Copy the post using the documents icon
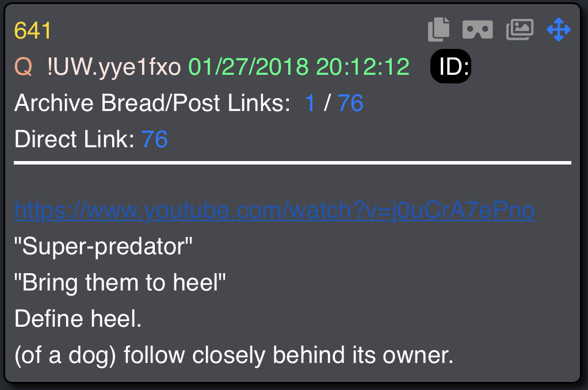The height and width of the screenshot is (390, 588). pyautogui.click(x=439, y=29)
